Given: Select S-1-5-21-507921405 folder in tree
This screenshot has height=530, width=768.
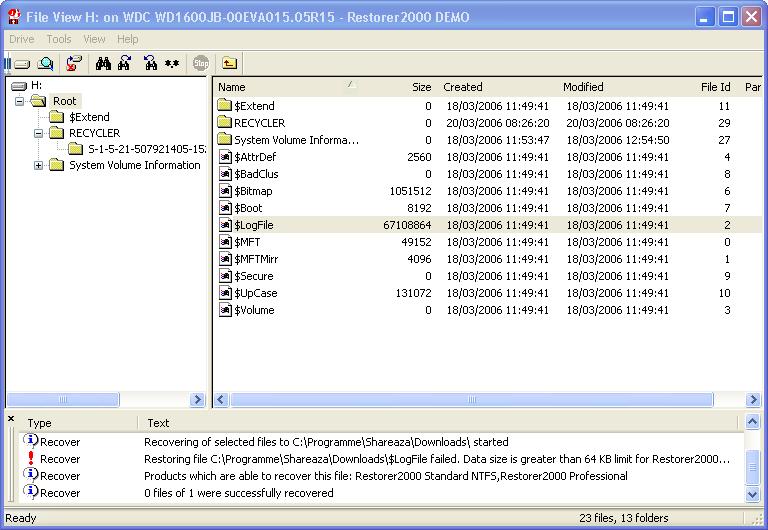Looking at the screenshot, I should tap(147, 149).
